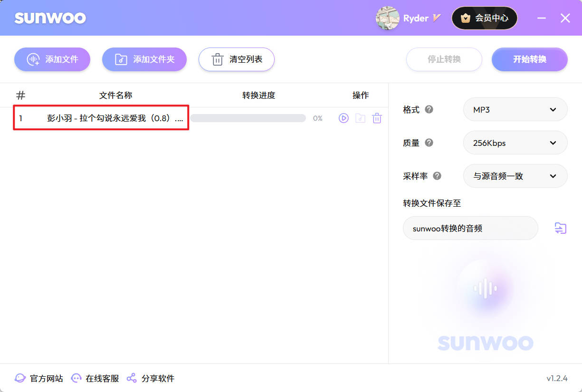Click help icon next to 格式

click(429, 109)
